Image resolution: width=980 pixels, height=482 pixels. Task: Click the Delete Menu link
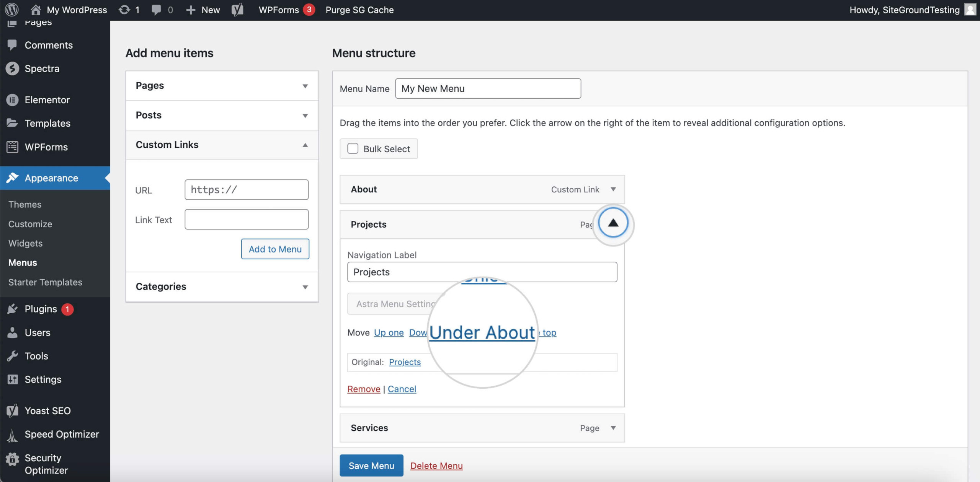436,466
